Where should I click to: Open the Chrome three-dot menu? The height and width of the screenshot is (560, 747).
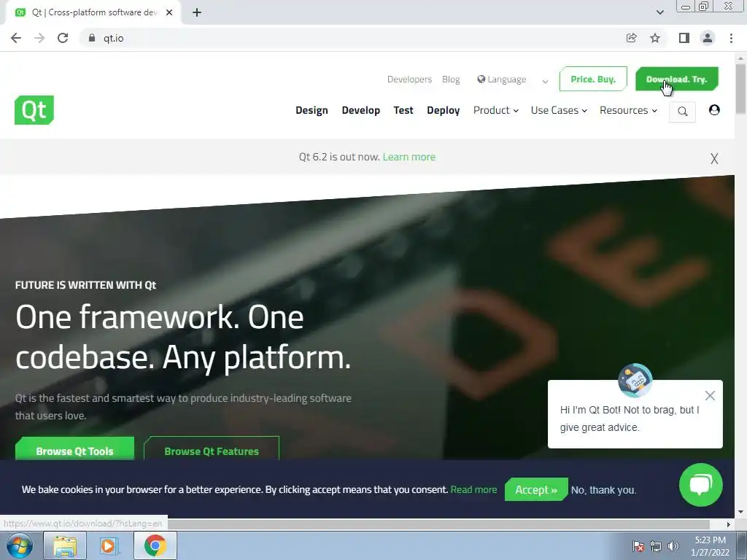coord(731,38)
